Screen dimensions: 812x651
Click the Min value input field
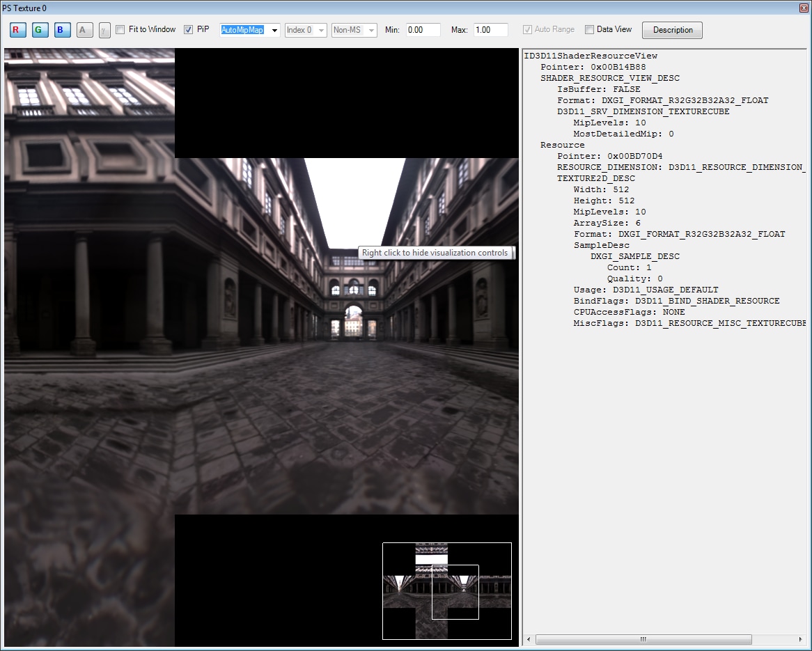click(x=423, y=30)
